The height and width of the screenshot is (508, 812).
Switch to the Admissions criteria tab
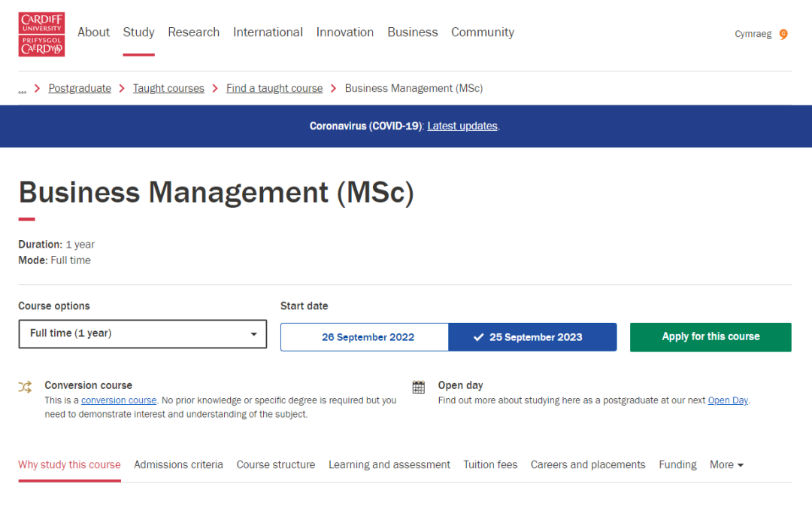[178, 464]
